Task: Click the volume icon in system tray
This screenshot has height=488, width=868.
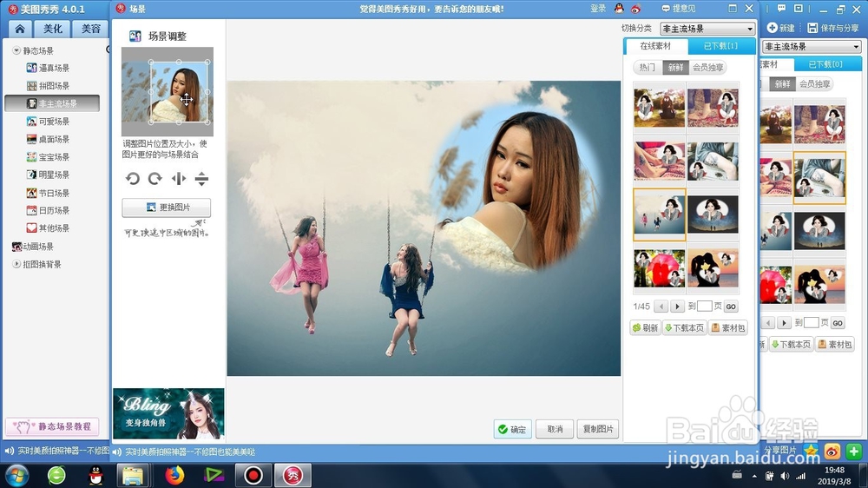Action: [785, 476]
